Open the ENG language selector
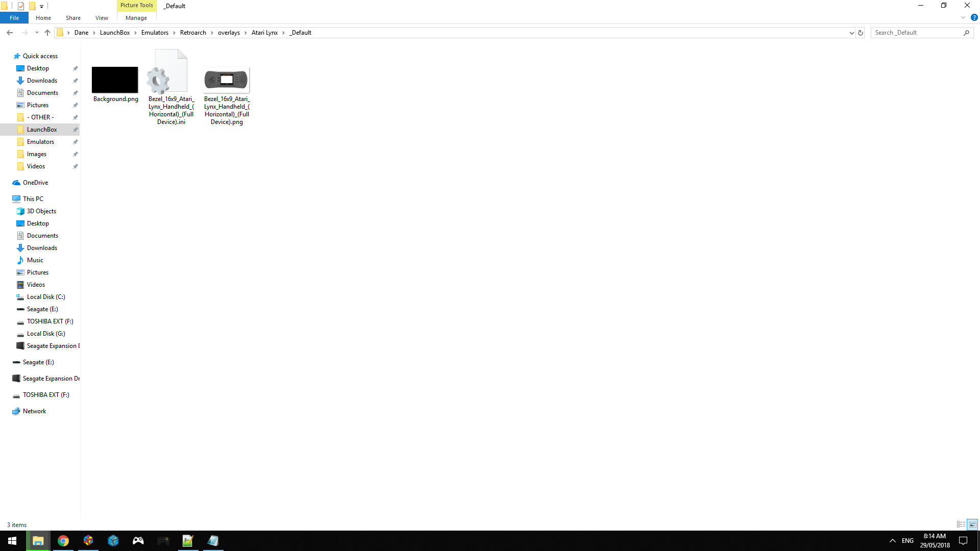The height and width of the screenshot is (551, 980). click(x=908, y=541)
